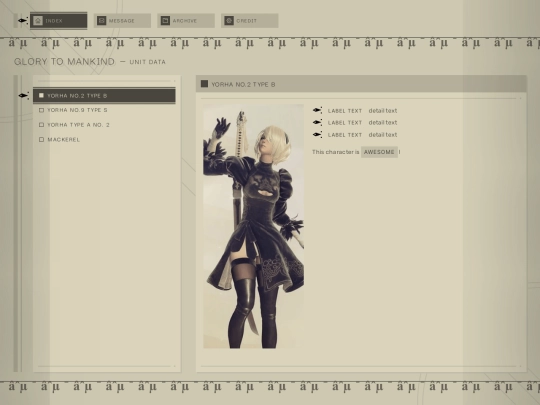540x405 pixels.
Task: Toggle square marker beside YORHA TYPE A NO. 2
Action: pyautogui.click(x=41, y=125)
